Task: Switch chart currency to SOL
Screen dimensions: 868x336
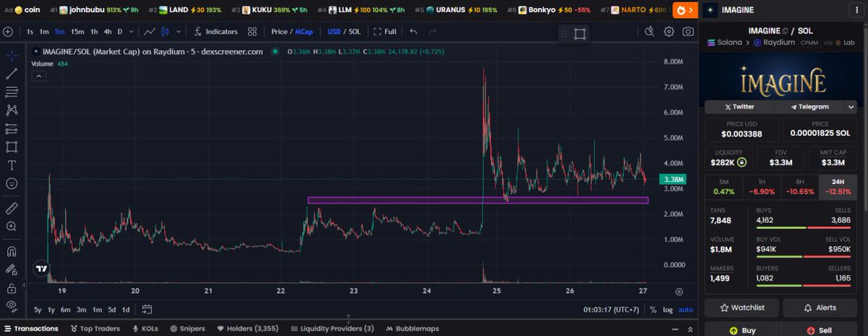Action: 354,32
